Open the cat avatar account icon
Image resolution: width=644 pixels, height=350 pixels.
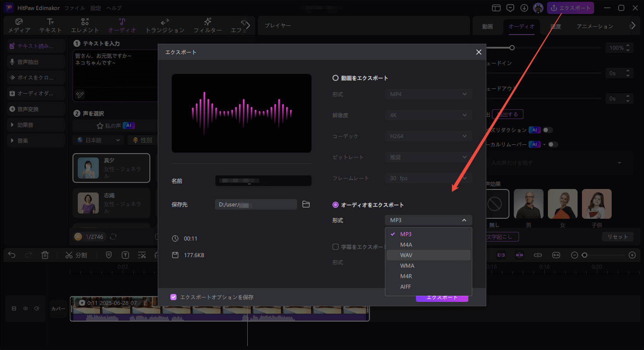coord(538,8)
